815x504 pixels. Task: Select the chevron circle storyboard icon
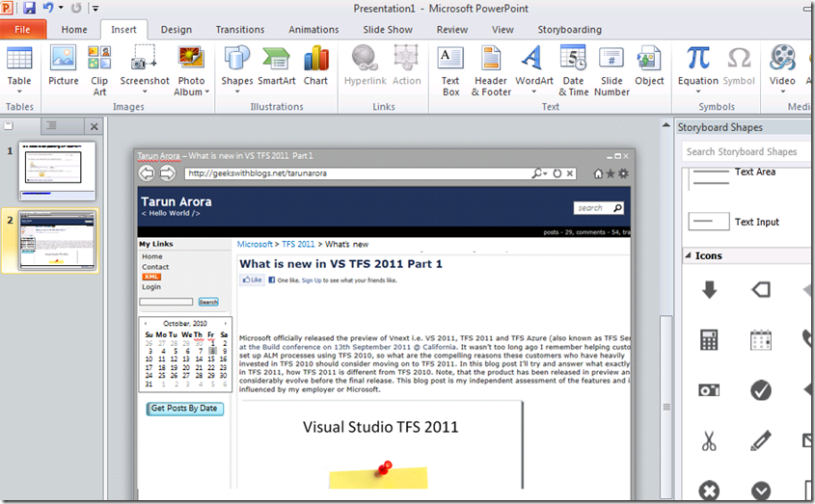click(x=761, y=491)
